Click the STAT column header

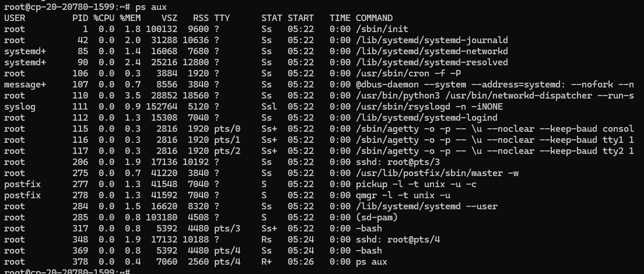[x=272, y=18]
